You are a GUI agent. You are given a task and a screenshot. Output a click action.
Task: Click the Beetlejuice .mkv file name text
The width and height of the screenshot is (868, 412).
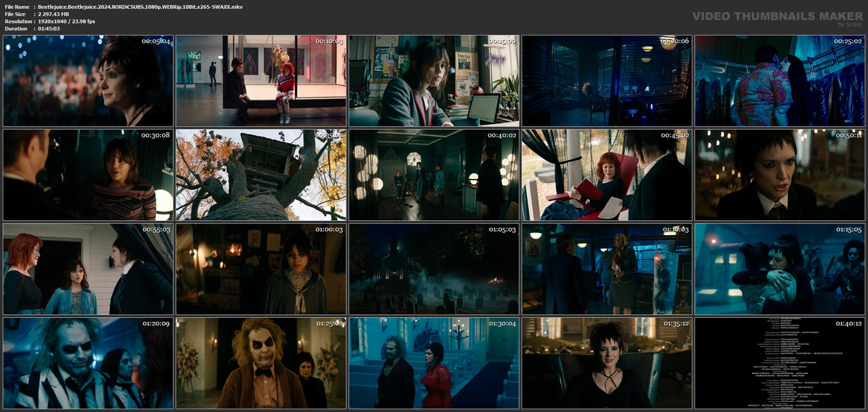(x=140, y=7)
